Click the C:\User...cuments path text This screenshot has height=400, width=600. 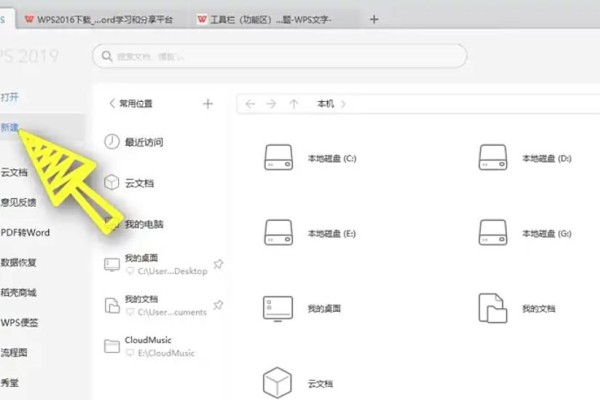pyautogui.click(x=172, y=312)
